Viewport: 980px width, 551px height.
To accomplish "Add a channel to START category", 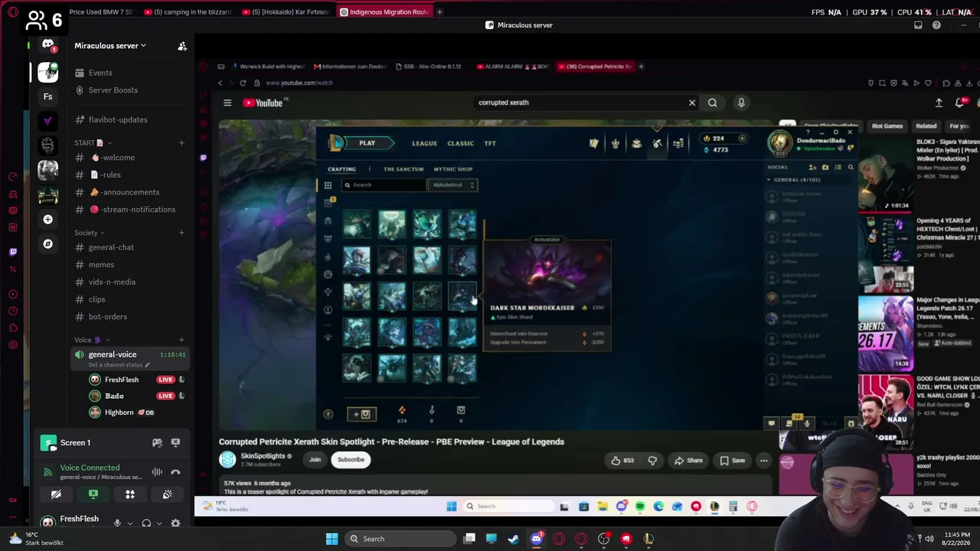I will coord(181,143).
